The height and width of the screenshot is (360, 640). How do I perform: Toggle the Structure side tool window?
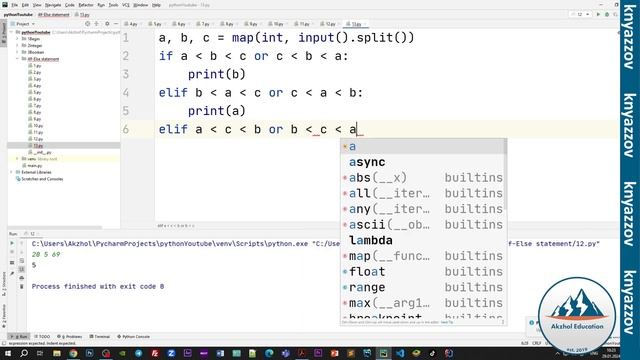click(x=4, y=284)
